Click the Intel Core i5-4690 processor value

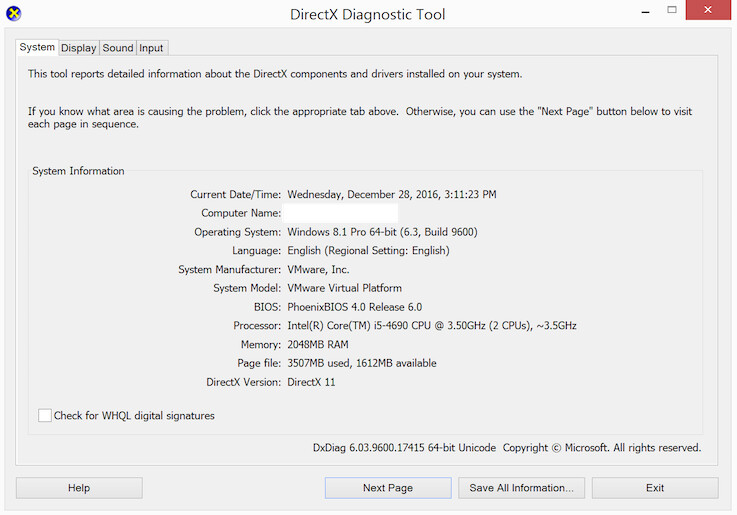pos(431,326)
